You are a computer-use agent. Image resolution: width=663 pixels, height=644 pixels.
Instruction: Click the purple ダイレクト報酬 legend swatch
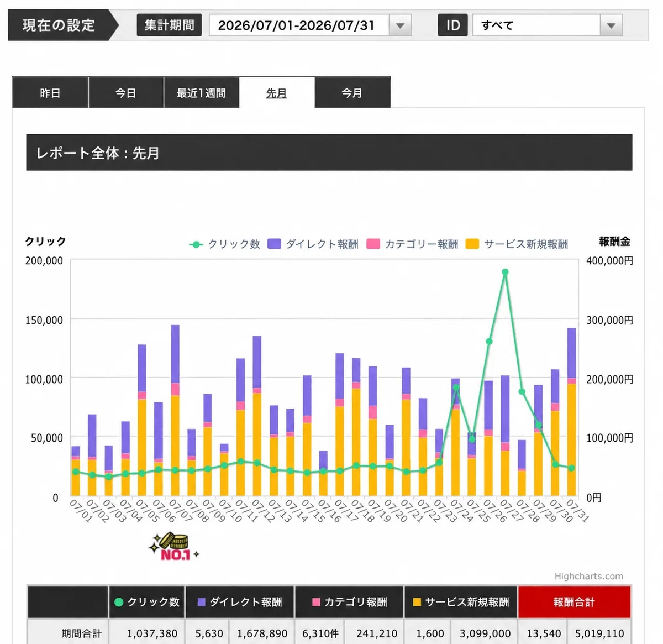click(274, 244)
